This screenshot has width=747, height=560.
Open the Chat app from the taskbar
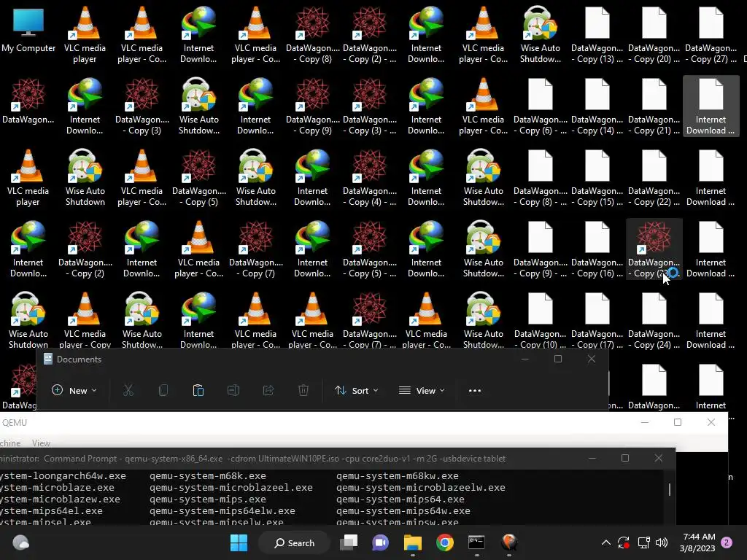tap(380, 542)
